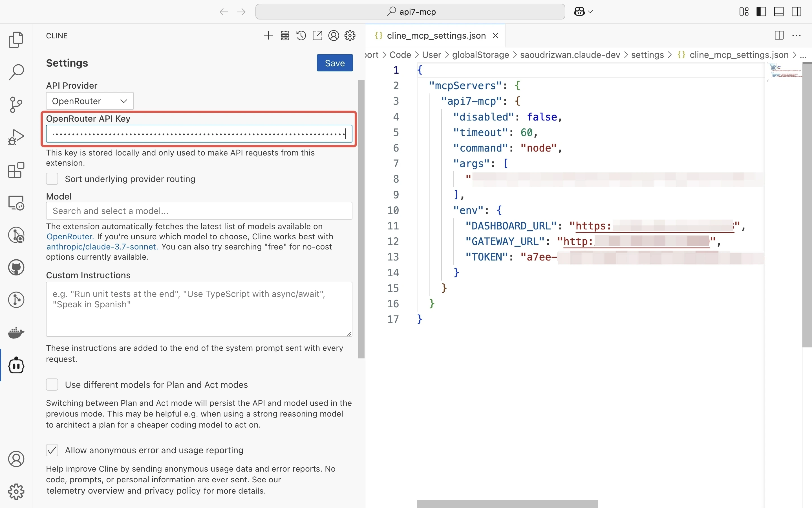Click the cline_mcp_settings.json breadcrumb
Image resolution: width=812 pixels, height=508 pixels.
[733, 55]
